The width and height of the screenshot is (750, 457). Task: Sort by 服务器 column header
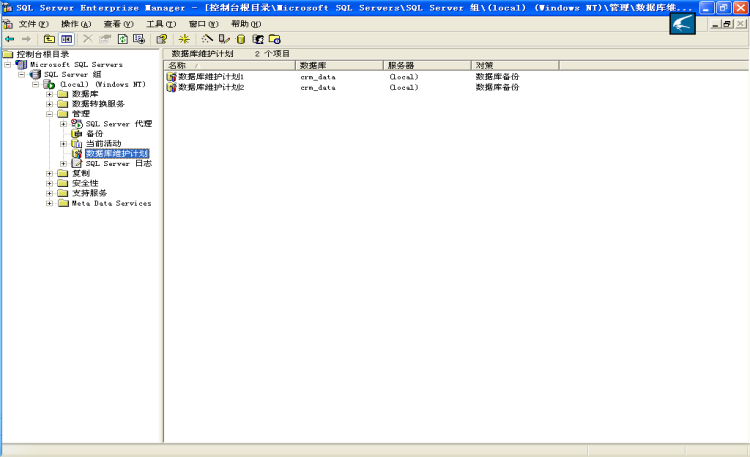point(428,65)
